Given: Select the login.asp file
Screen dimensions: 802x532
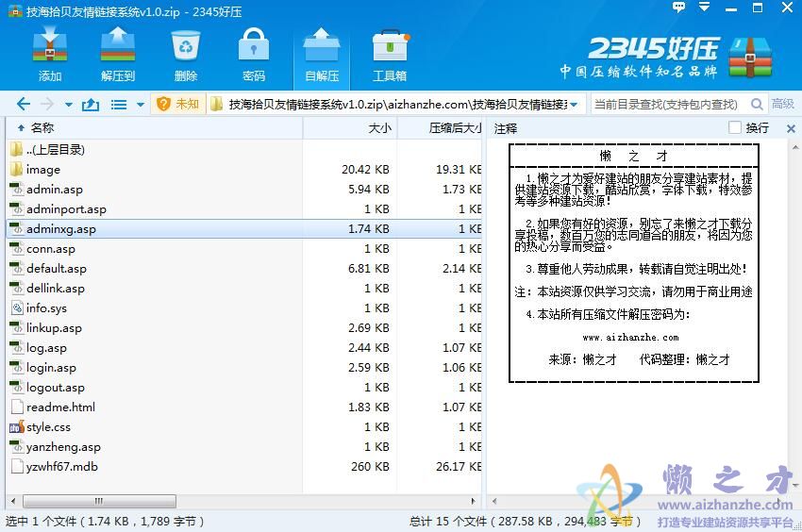Looking at the screenshot, I should (244, 367).
